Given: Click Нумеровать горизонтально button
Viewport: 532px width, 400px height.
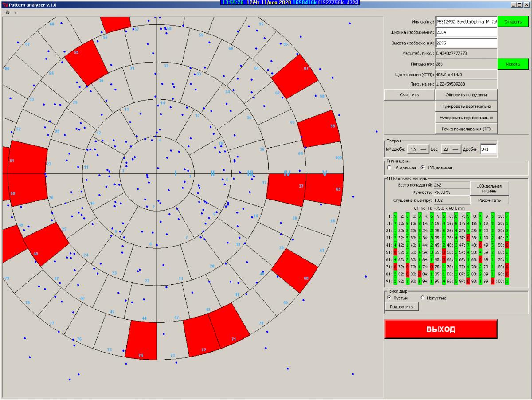Looking at the screenshot, I should (x=466, y=118).
